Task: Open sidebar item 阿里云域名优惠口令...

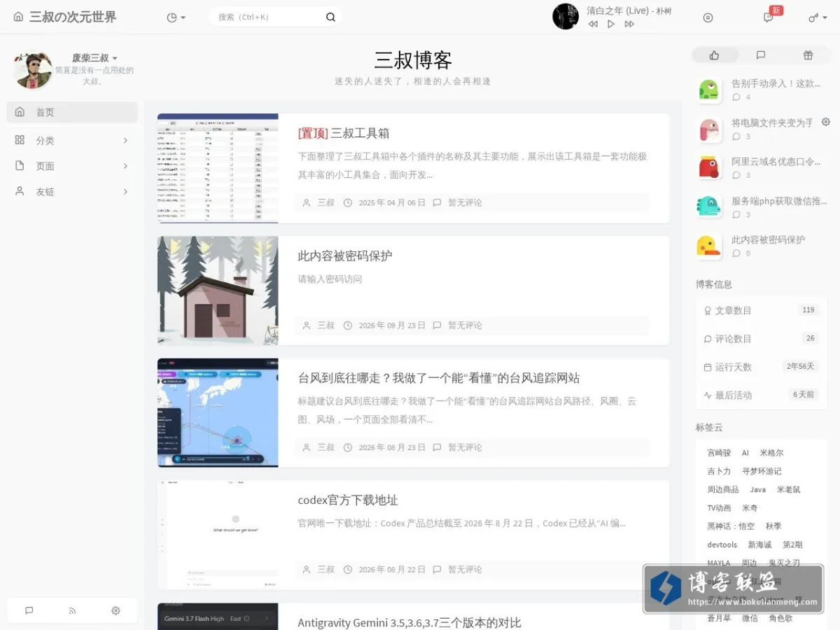Action: (776, 161)
